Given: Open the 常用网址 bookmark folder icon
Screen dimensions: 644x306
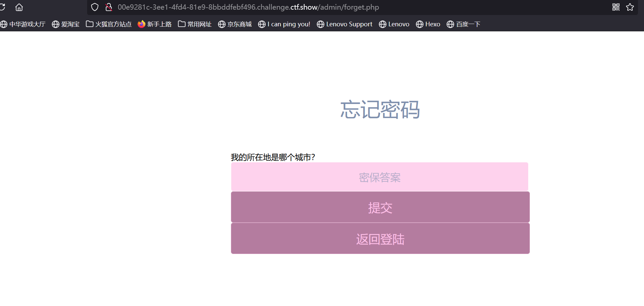Looking at the screenshot, I should click(182, 24).
